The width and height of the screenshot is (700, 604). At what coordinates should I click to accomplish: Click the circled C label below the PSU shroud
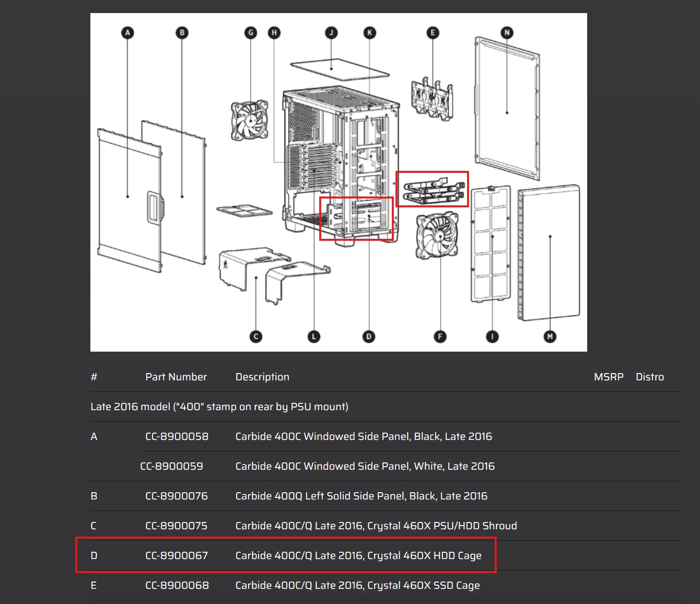point(256,336)
